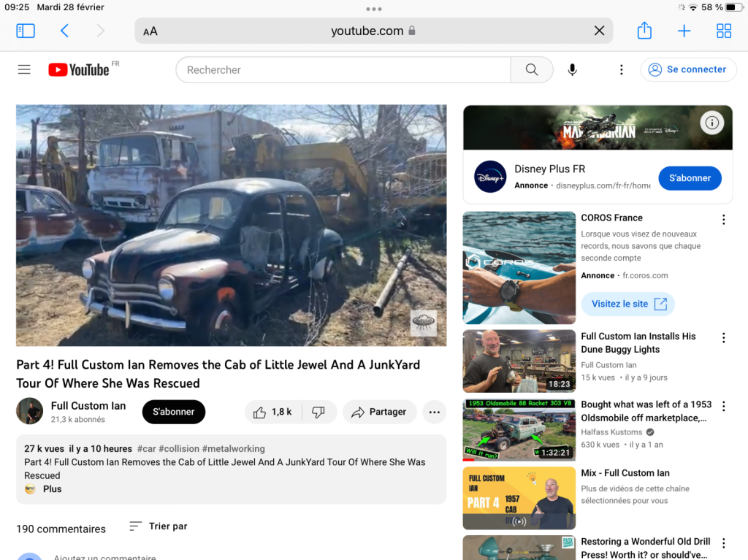The width and height of the screenshot is (748, 560).
Task: Subscribe to Full Custom Ian channel
Action: 174,412
